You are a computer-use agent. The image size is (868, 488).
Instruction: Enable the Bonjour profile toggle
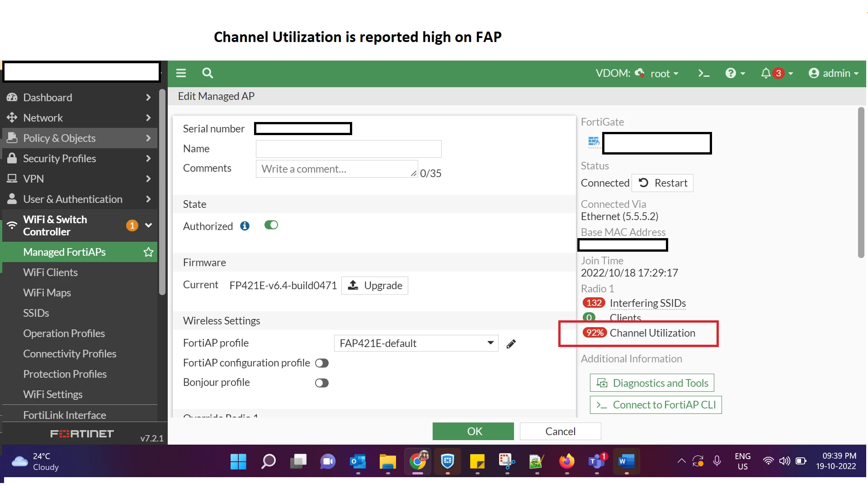[x=322, y=383]
